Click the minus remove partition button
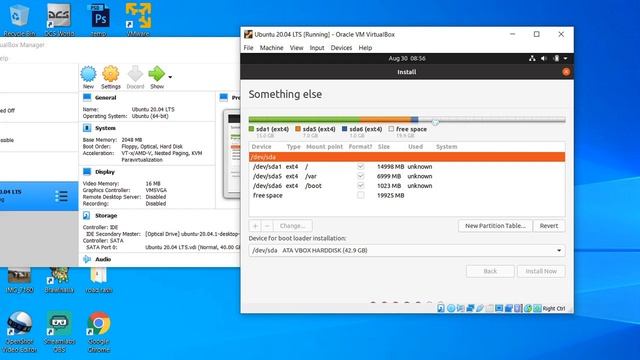The height and width of the screenshot is (360, 640). point(267,226)
